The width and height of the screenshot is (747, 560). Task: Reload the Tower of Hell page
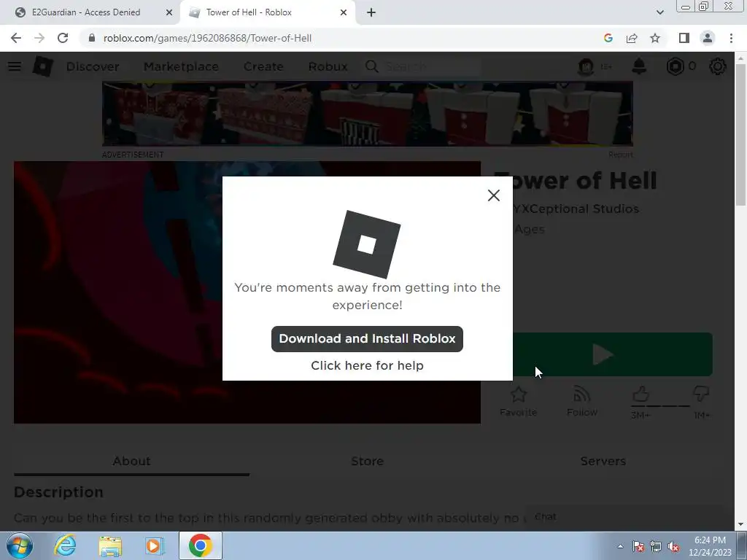point(63,38)
